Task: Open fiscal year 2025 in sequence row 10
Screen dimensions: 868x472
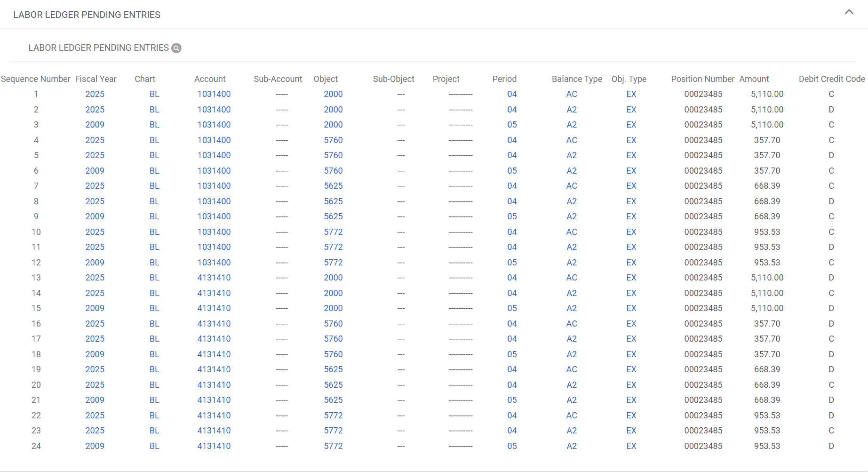Action: [95, 232]
